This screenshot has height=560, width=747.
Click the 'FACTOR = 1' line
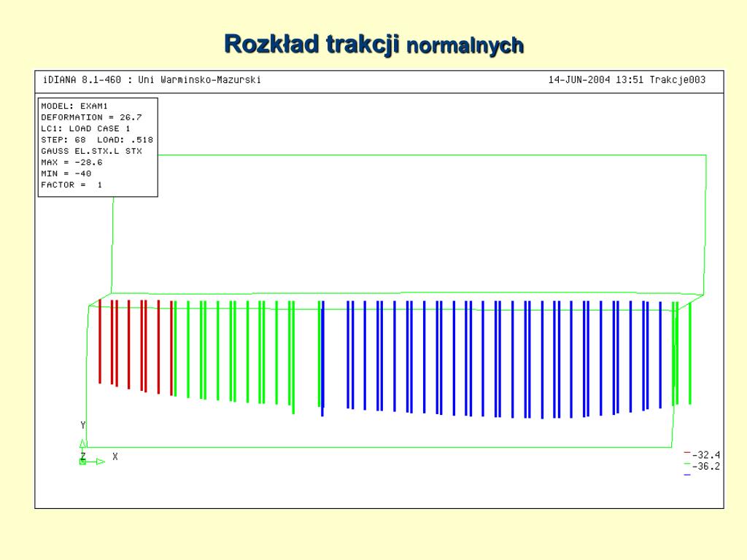[x=71, y=184]
